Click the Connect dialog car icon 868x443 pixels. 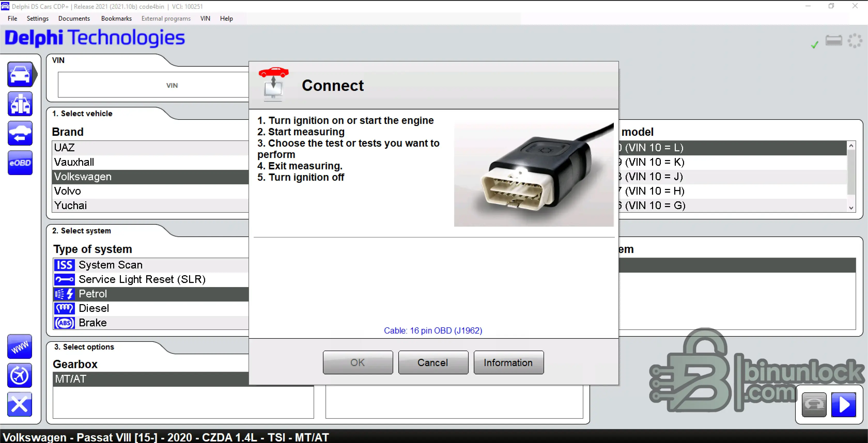pos(274,84)
